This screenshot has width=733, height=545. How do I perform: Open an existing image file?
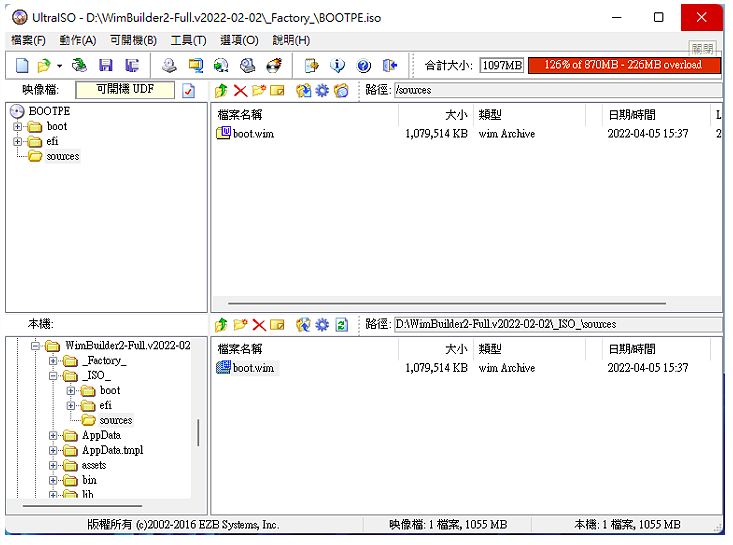[44, 65]
